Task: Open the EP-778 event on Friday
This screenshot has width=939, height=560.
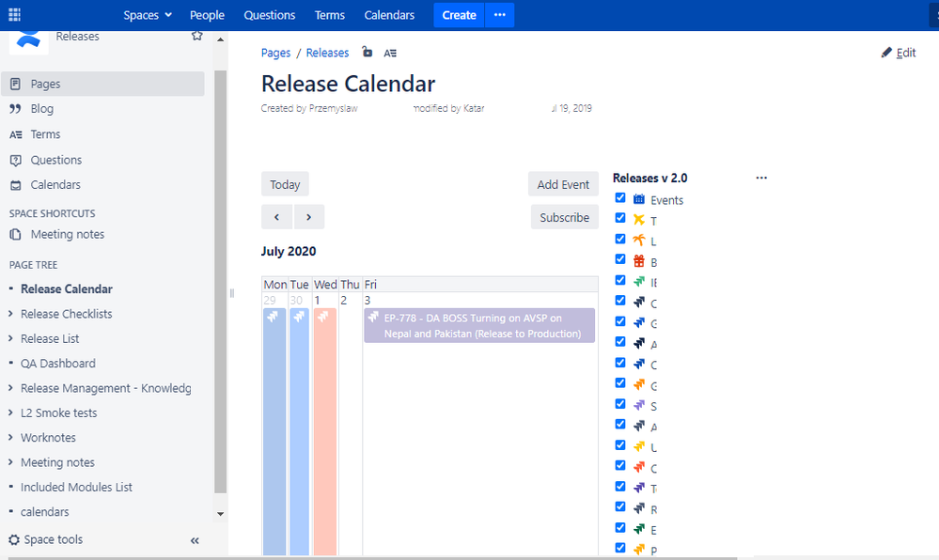Action: point(479,326)
